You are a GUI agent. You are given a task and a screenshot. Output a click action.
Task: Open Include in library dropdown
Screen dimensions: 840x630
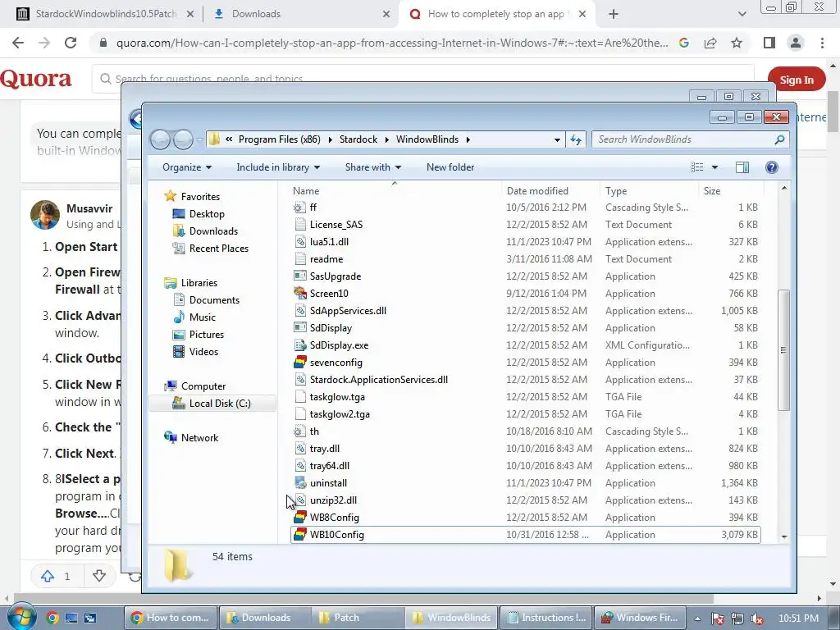278,167
